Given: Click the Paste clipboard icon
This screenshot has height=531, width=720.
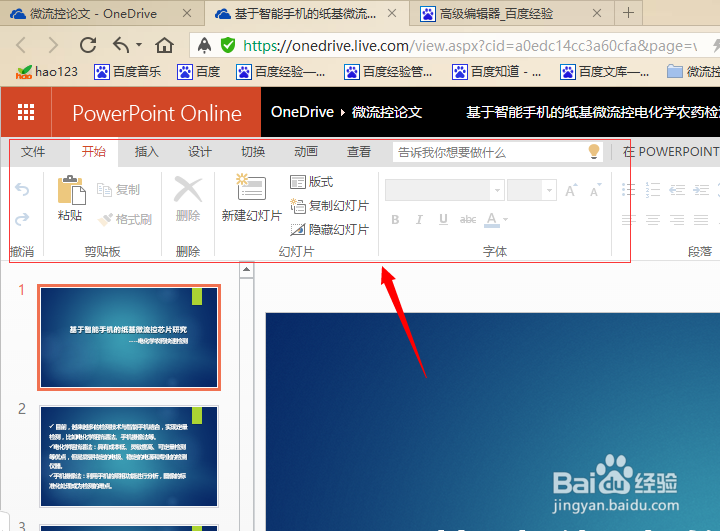Looking at the screenshot, I should (71, 190).
